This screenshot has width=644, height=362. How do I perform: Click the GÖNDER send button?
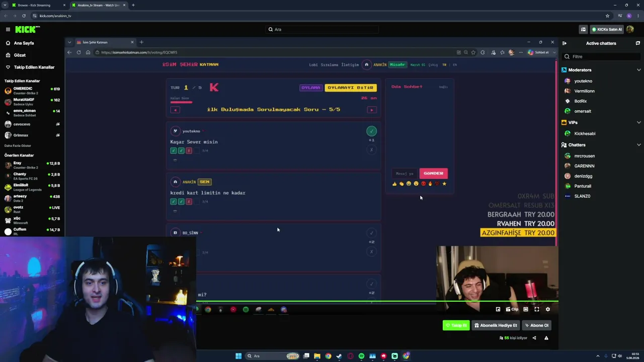433,173
